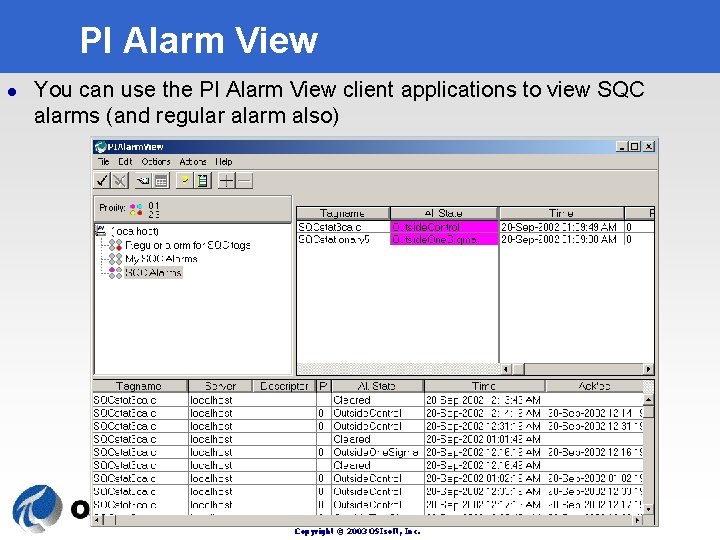Click alarm group icon beside My SQC Alarms
This screenshot has height=540, width=720.
115,259
